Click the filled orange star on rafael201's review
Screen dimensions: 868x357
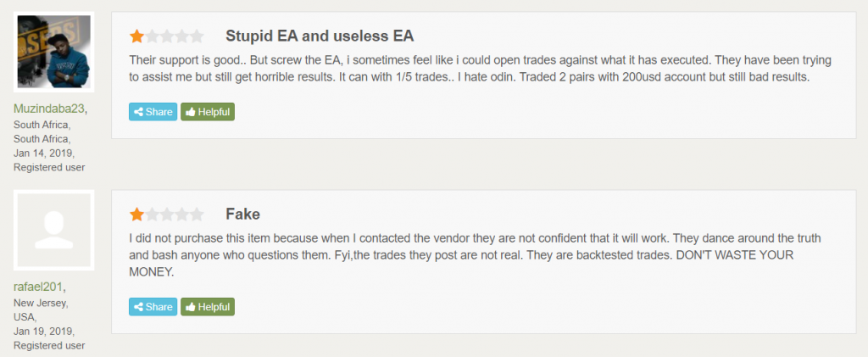[x=136, y=215]
